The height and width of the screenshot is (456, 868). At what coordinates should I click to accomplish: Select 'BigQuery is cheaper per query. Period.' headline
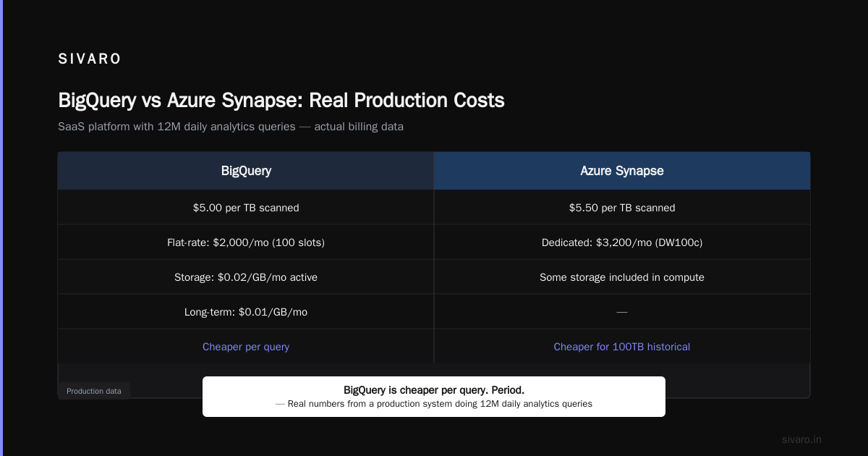coord(434,390)
